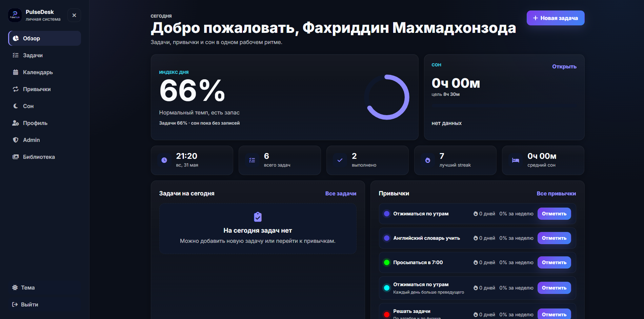Click the Задачи list icon in sidebar

tap(16, 55)
